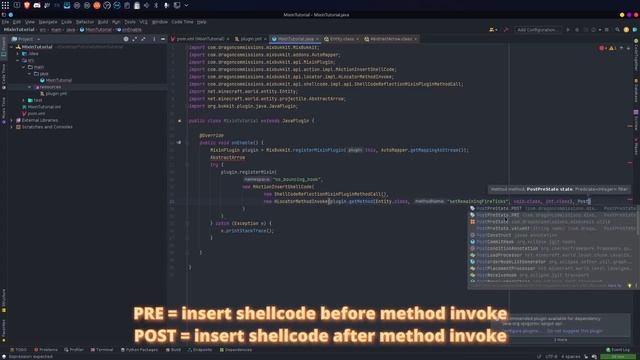Open the Refactor menu
The image size is (640, 360).
(85, 22)
